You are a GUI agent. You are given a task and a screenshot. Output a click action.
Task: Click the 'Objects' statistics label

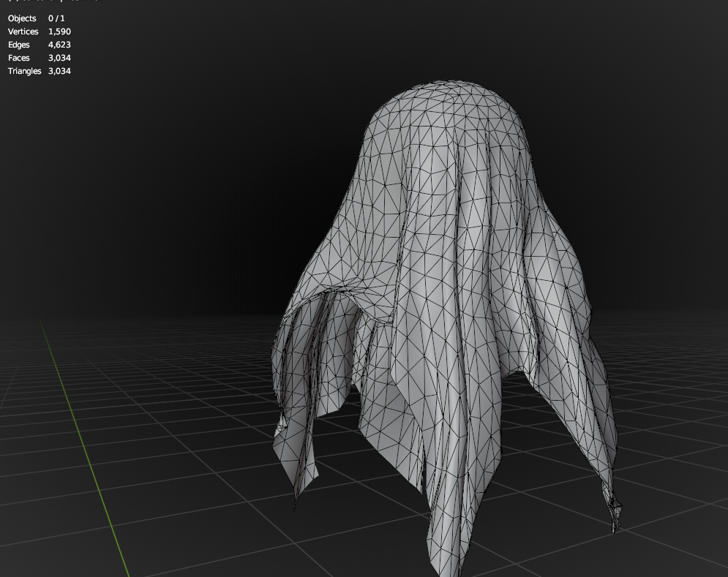[22, 18]
